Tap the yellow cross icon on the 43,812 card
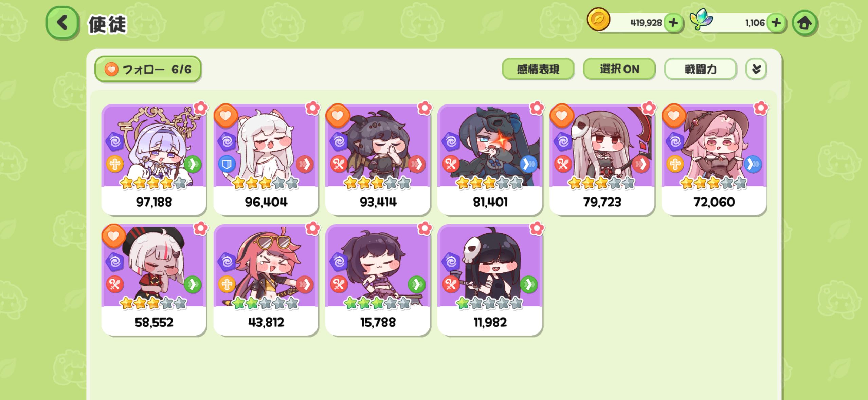 (227, 284)
